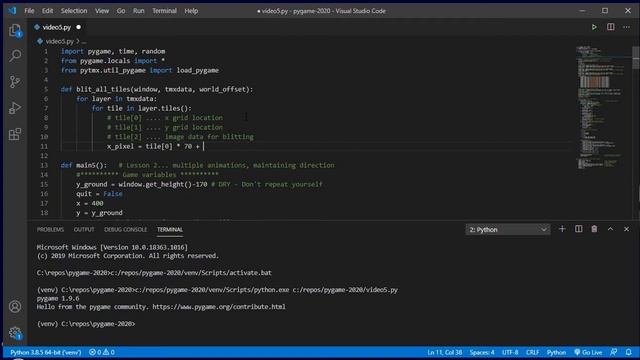Click 'def blit_all_tiles' code line
The image size is (640, 360).
coord(157,89)
